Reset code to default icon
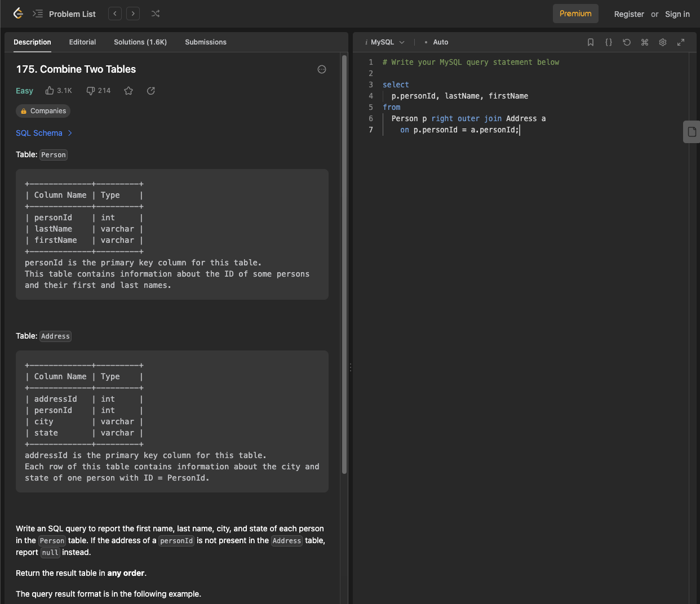Image resolution: width=700 pixels, height=604 pixels. point(627,42)
